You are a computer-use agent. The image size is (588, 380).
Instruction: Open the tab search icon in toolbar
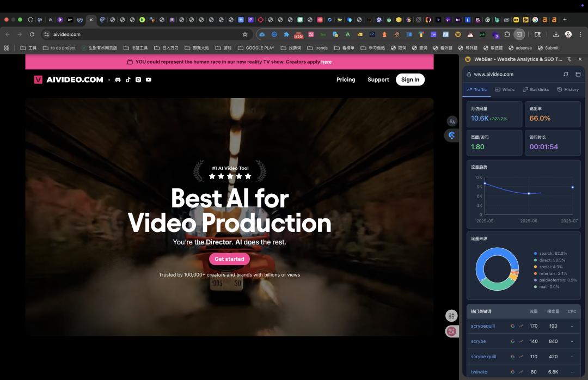(537, 34)
